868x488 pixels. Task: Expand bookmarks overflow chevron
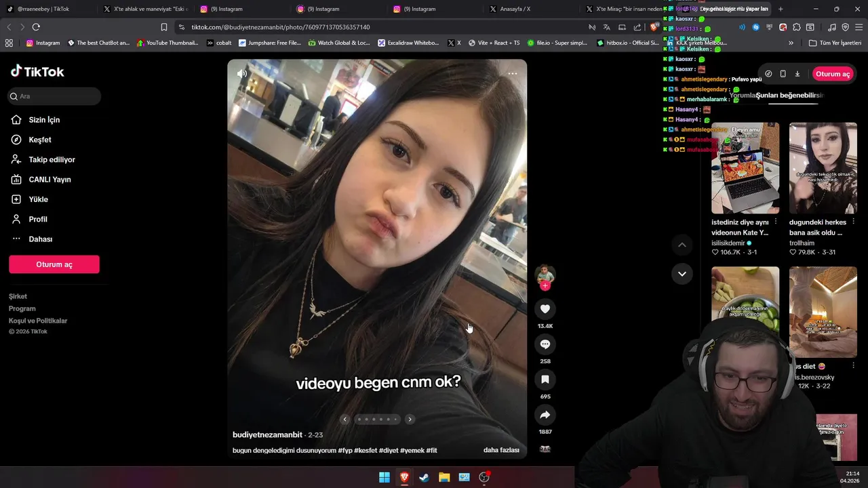pyautogui.click(x=791, y=43)
